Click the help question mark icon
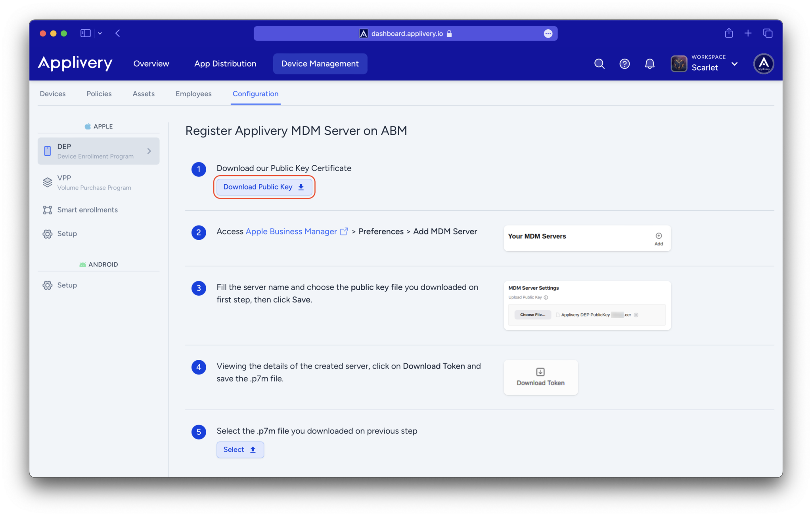 click(x=624, y=64)
